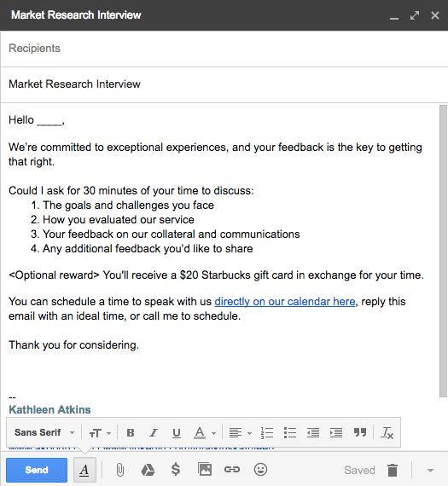The width and height of the screenshot is (448, 486).
Task: Open the 'directly on our calendar here' link
Action: 285,302
